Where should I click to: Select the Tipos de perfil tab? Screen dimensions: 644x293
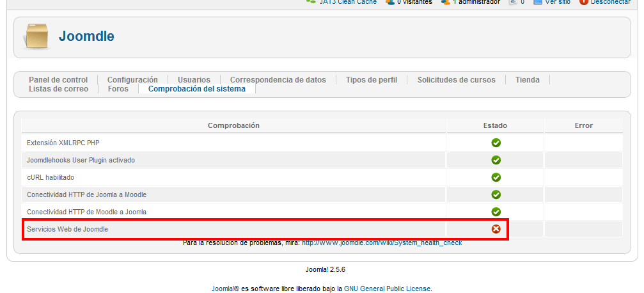372,80
